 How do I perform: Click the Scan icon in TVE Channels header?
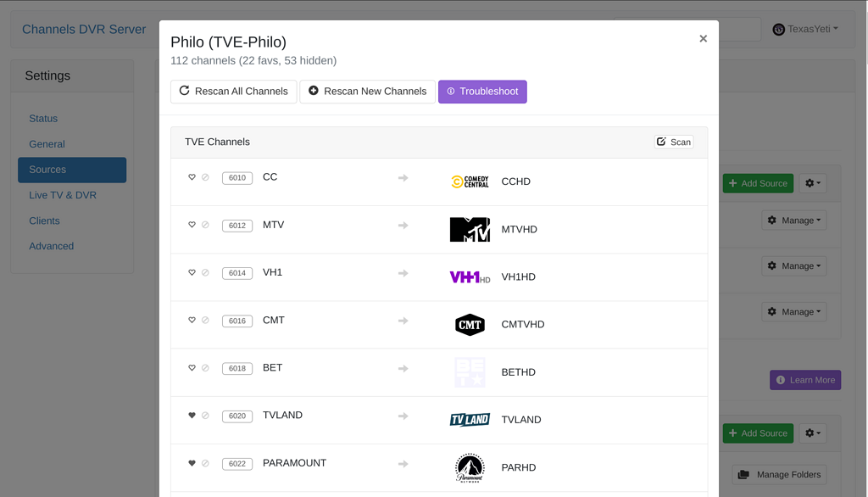click(662, 142)
